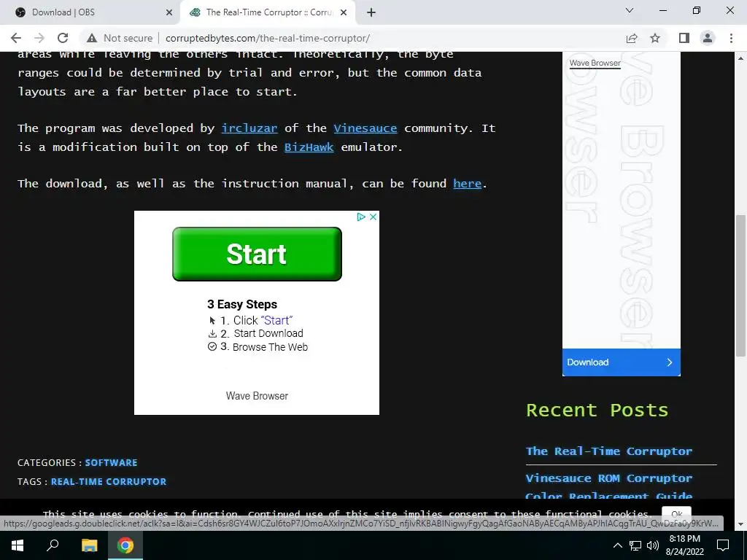Open the tab search chevron
The image size is (747, 560).
point(630,10)
